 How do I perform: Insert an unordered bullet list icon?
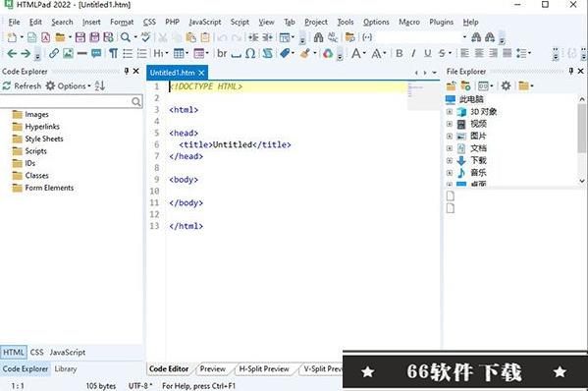point(128,53)
